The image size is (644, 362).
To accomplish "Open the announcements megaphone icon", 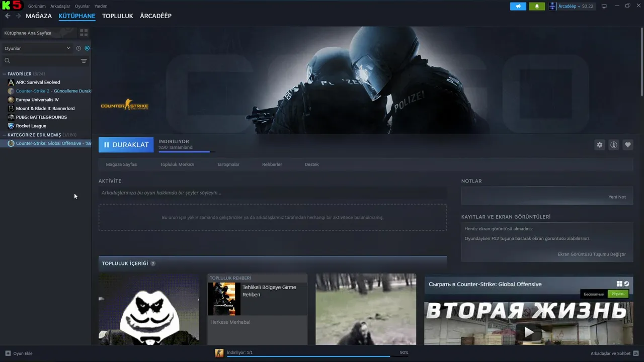I will coord(518,6).
